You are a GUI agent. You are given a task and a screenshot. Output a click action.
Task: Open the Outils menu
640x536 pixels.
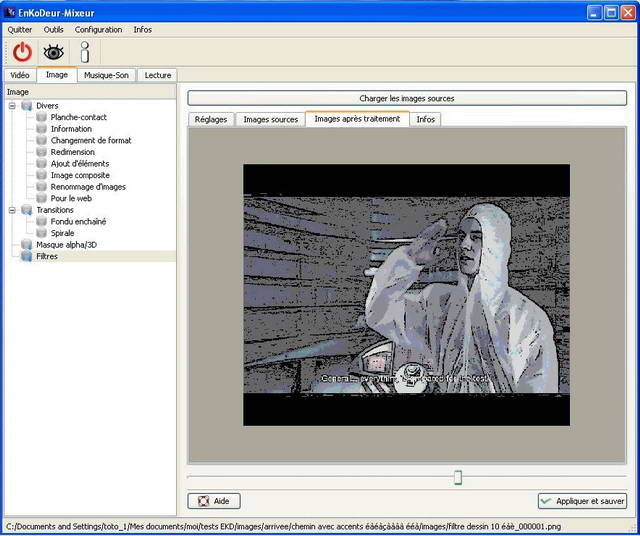(53, 30)
